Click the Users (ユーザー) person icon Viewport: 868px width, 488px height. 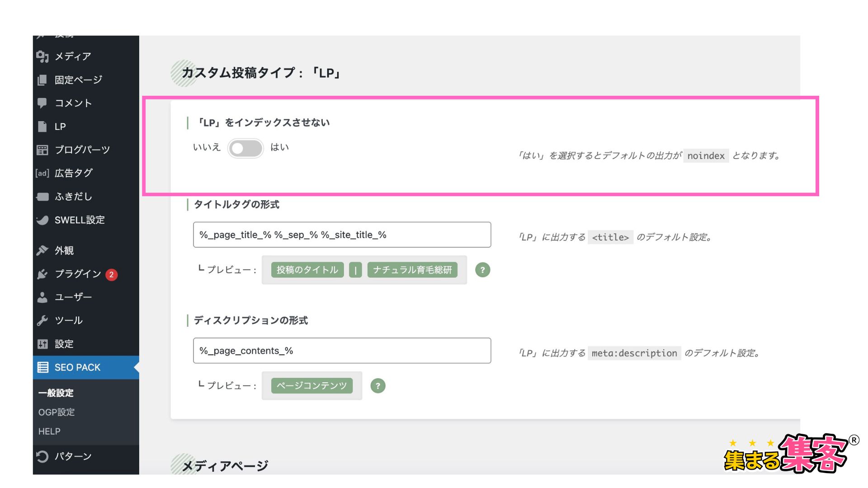[42, 297]
